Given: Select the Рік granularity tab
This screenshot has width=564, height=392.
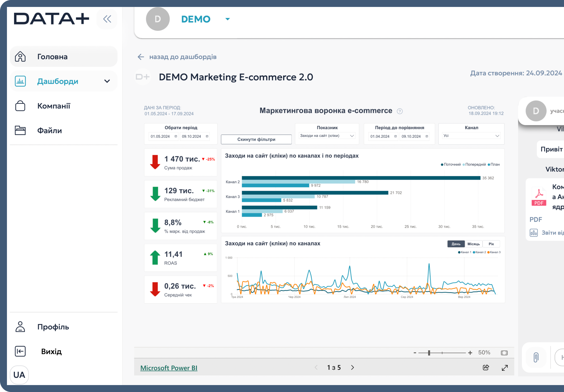Looking at the screenshot, I should (x=491, y=244).
